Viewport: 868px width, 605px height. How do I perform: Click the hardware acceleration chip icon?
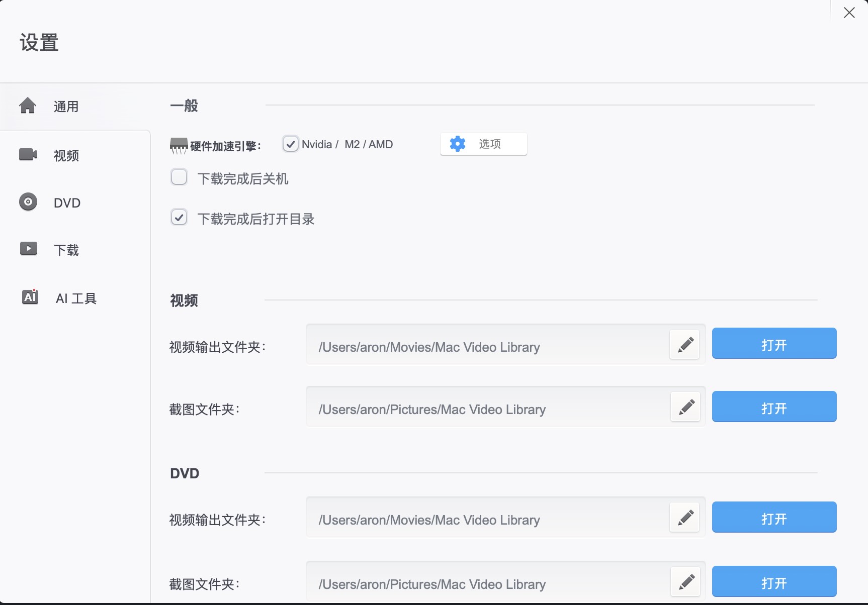(179, 146)
